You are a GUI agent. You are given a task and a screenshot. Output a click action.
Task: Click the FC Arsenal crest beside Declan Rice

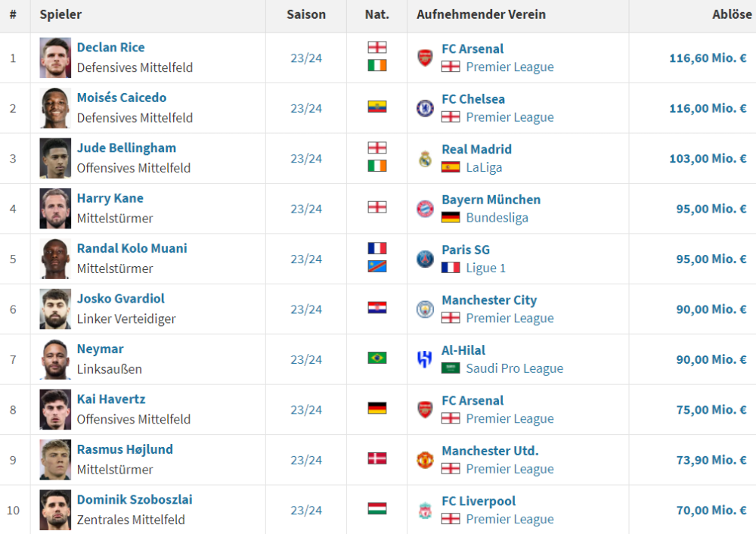(426, 57)
